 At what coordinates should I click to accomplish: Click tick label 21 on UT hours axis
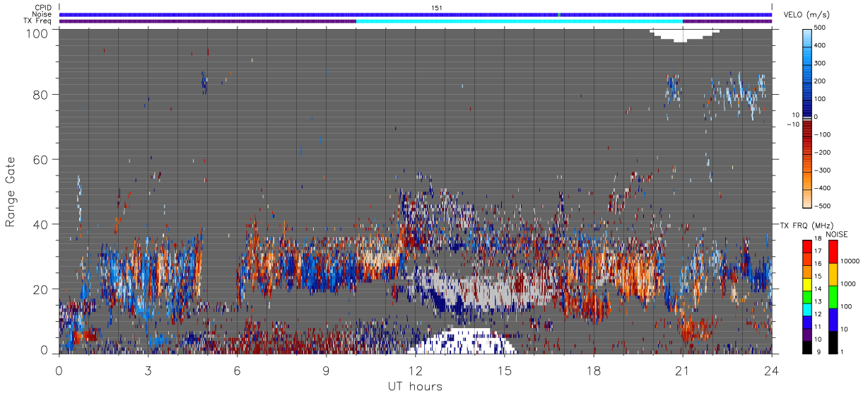point(682,370)
